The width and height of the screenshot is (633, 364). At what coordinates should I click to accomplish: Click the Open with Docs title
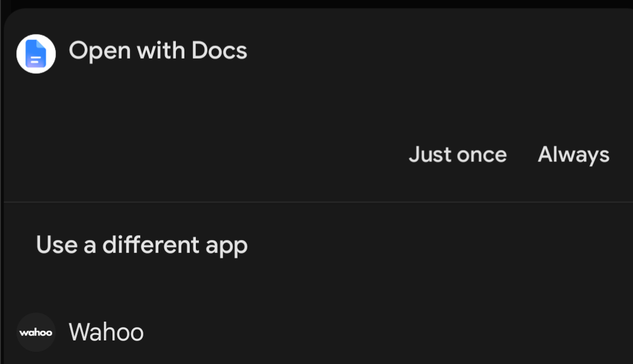[x=158, y=51]
